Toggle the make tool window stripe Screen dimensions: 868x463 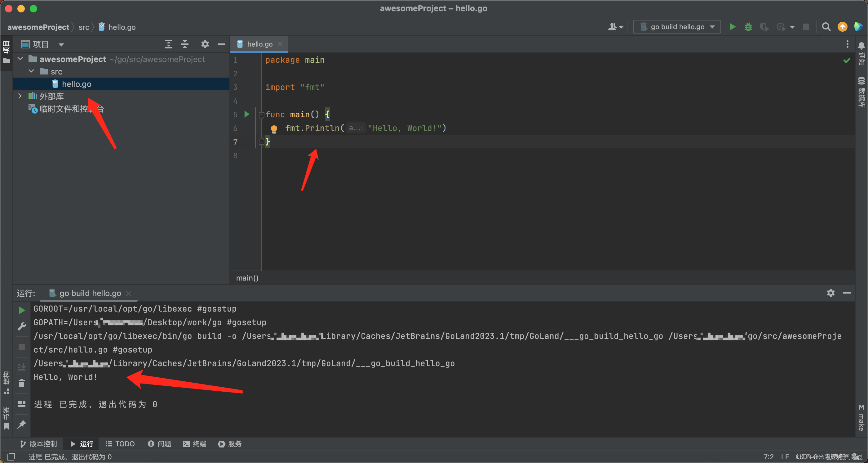tap(861, 417)
